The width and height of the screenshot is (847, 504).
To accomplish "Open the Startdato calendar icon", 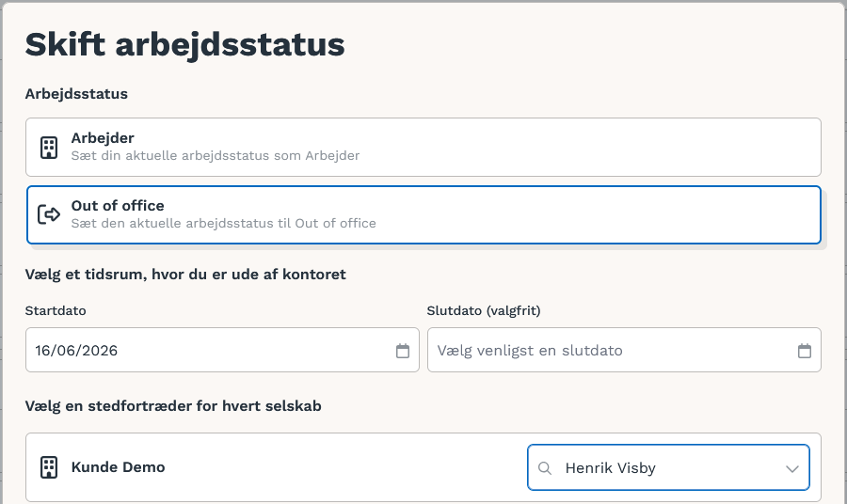I will 403,351.
